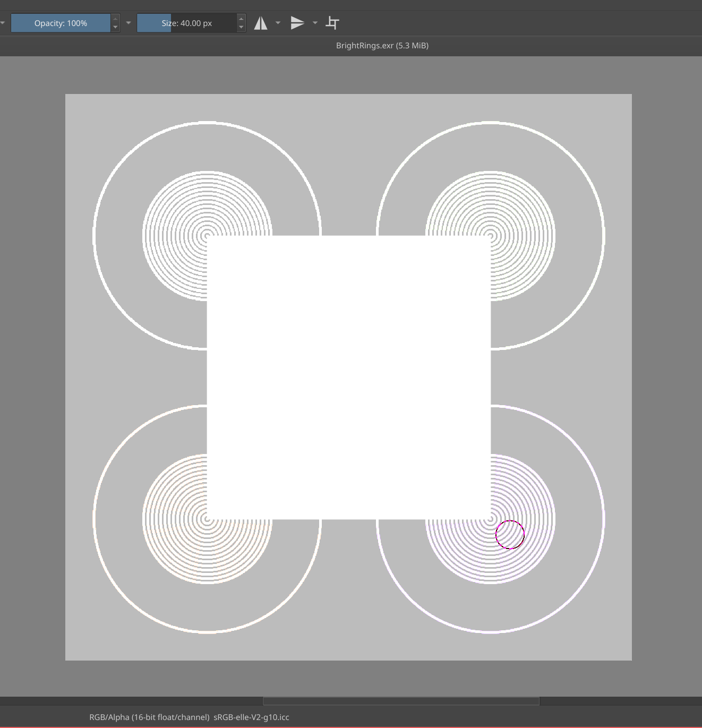The image size is (702, 728).
Task: Click the Opacity 100% slider
Action: pyautogui.click(x=61, y=23)
